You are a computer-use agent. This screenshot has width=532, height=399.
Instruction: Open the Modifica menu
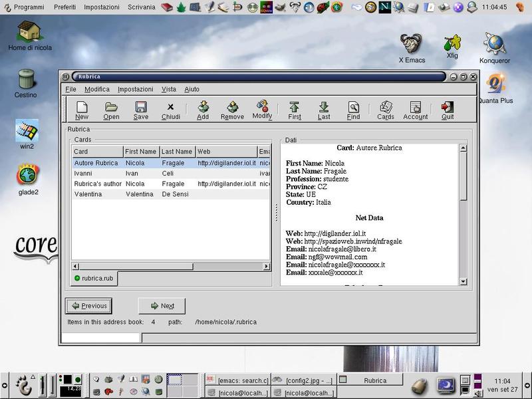[x=97, y=89]
